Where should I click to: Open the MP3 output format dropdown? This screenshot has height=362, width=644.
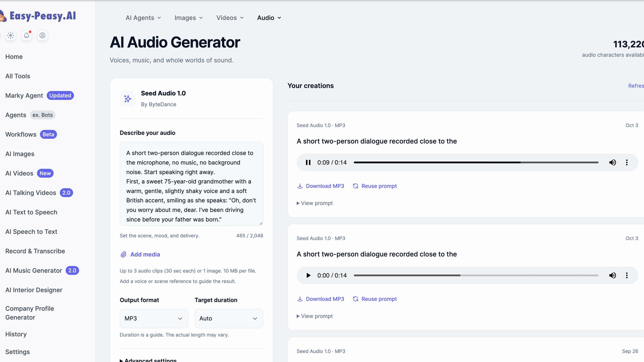154,319
